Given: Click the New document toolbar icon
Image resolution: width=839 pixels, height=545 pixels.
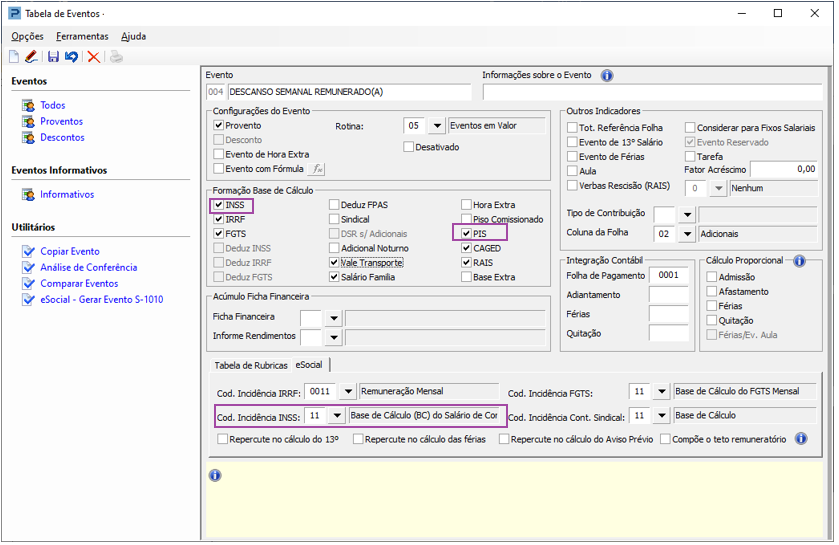Looking at the screenshot, I should point(14,57).
